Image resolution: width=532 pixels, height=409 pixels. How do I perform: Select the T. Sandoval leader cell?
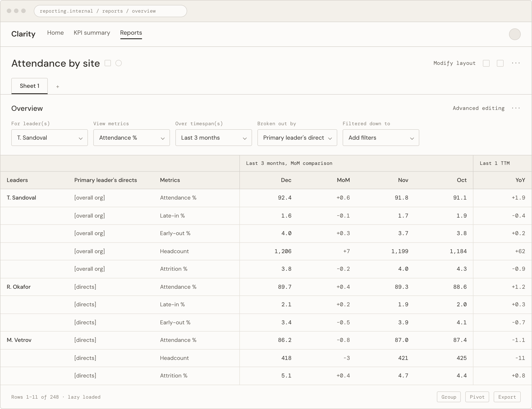pyautogui.click(x=21, y=198)
